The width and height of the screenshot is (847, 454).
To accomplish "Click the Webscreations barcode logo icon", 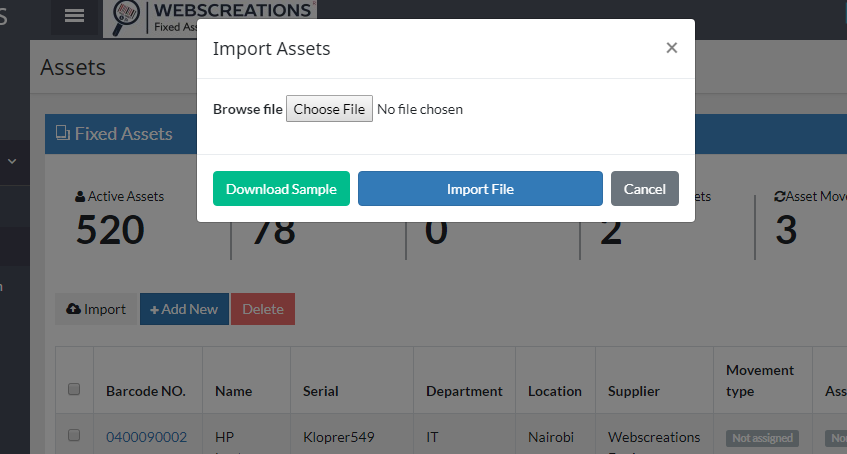I will (x=125, y=18).
